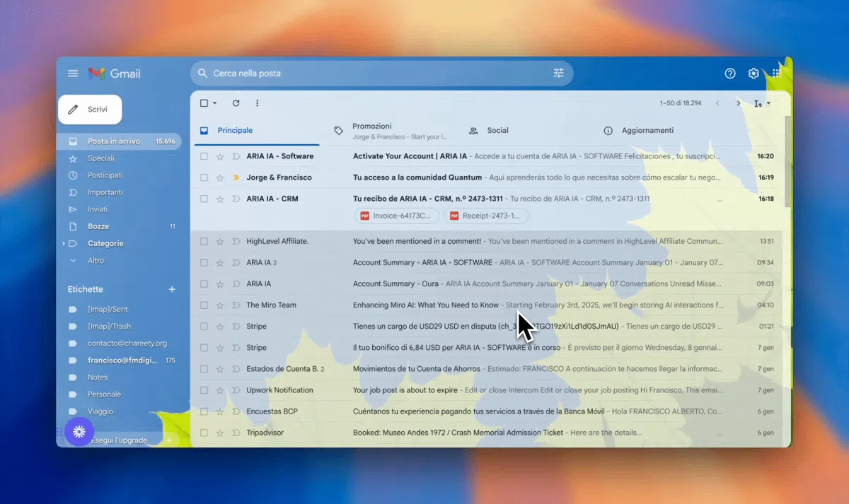Viewport: 849px width, 504px height.
Task: Toggle importance marker on Jorge & Francisco email
Action: 236,177
